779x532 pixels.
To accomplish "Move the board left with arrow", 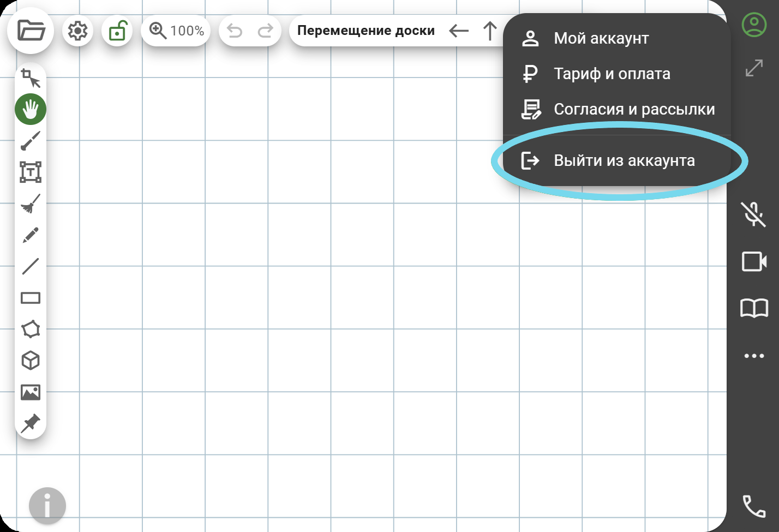I will point(459,31).
